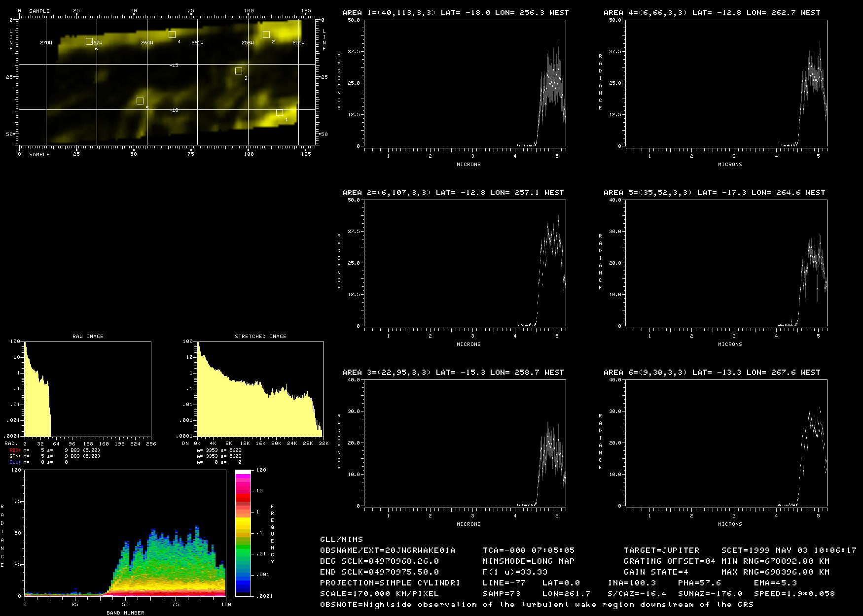Viewport: 863px width, 616px height.
Task: Select the Area 3 marker box on the map
Action: [x=239, y=71]
